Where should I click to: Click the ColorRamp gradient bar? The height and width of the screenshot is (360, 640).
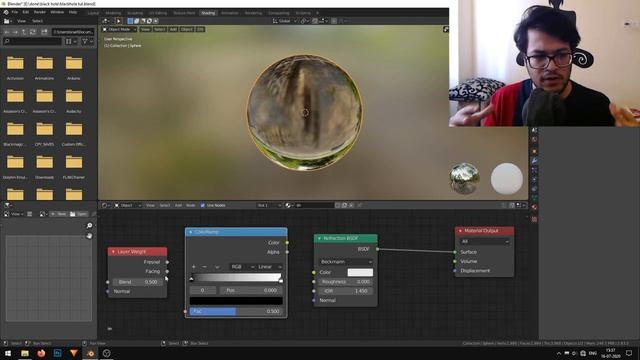(x=236, y=278)
